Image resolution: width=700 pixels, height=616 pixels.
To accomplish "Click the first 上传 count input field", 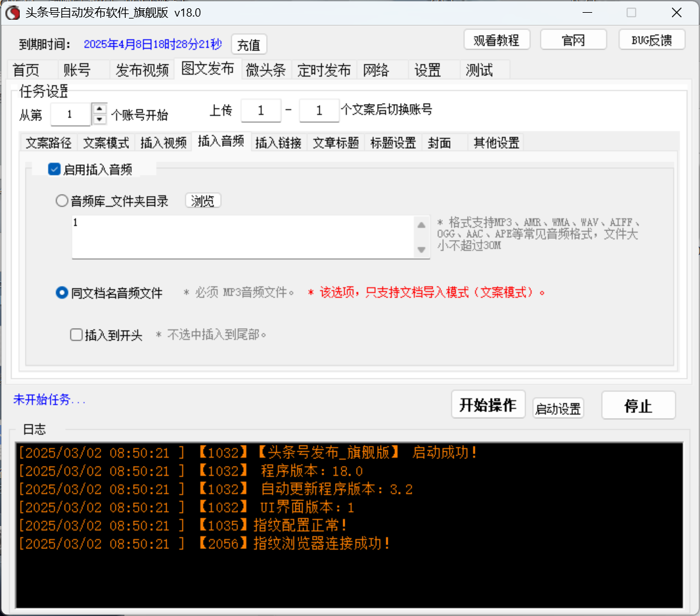I will point(261,110).
